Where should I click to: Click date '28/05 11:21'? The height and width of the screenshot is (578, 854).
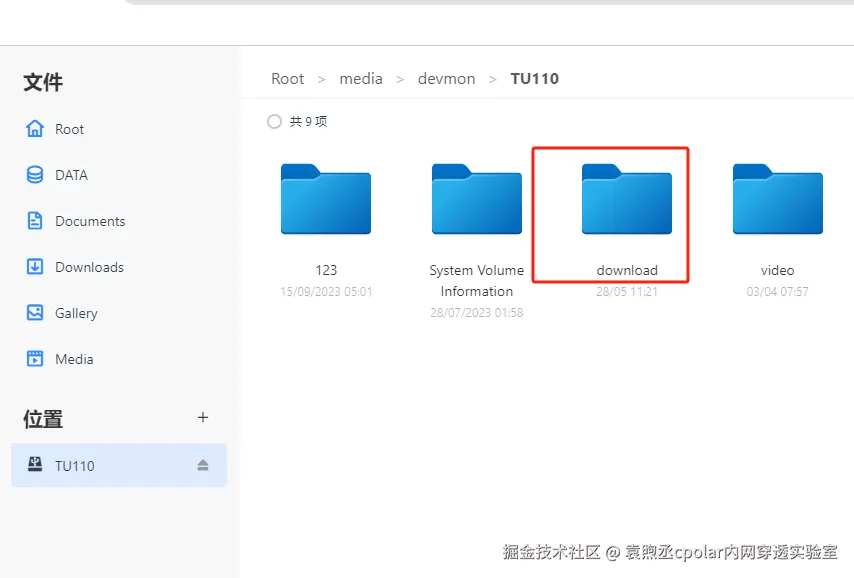tap(627, 291)
